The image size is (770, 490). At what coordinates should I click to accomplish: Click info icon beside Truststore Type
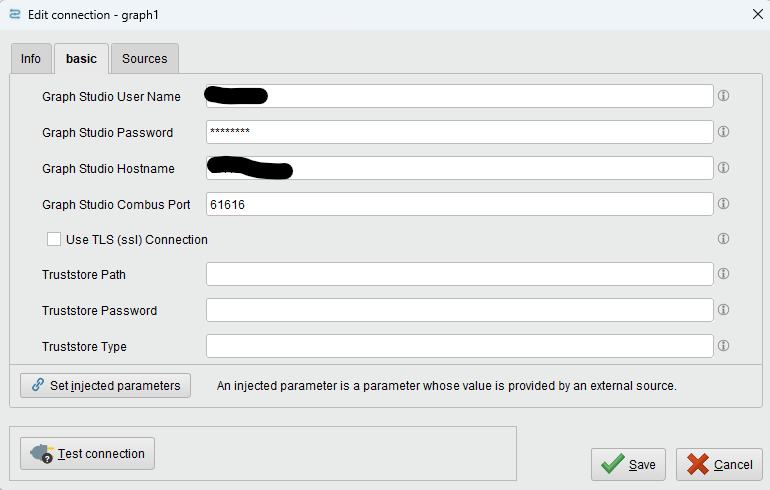click(723, 346)
